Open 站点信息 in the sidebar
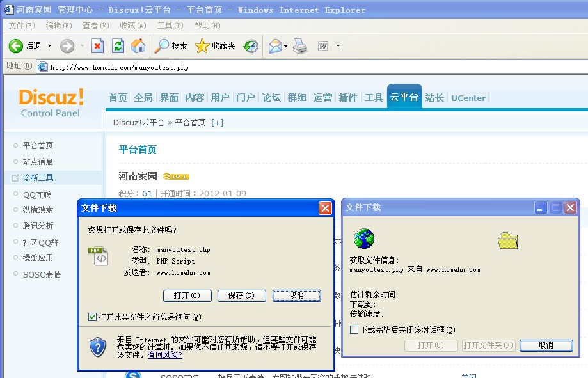588x378 pixels. 38,162
